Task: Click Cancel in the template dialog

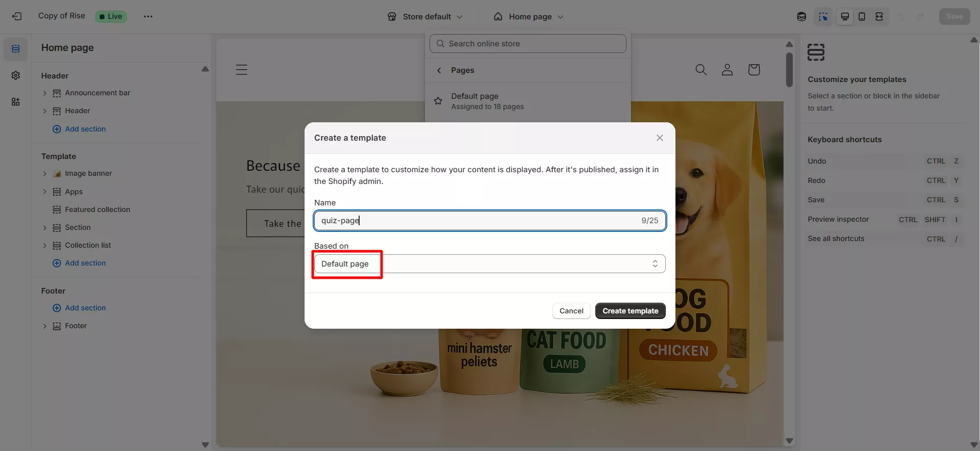Action: point(571,311)
